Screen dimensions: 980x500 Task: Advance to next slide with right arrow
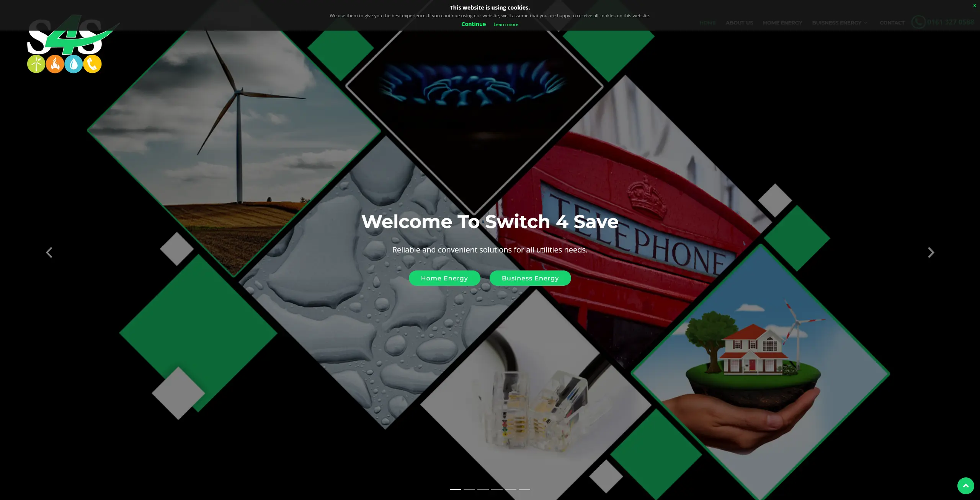[x=931, y=252]
